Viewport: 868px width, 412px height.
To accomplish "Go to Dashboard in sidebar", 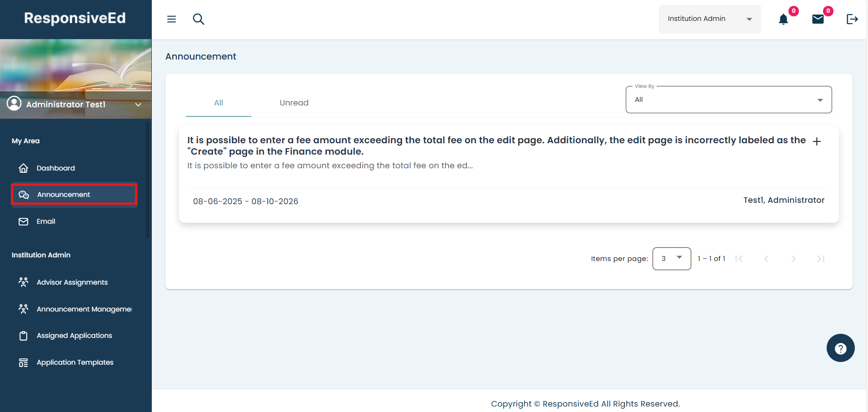I will tap(55, 168).
